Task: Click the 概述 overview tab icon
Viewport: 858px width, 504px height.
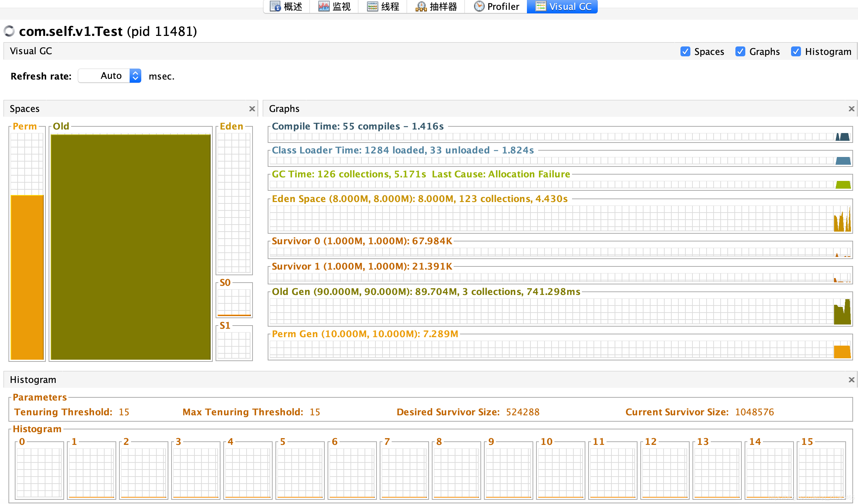Action: point(275,6)
